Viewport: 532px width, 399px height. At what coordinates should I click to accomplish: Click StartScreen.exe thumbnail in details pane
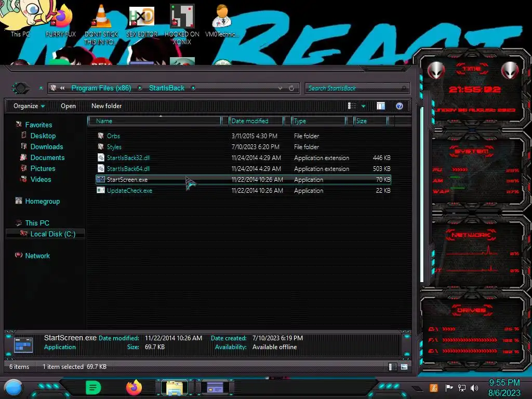click(23, 345)
